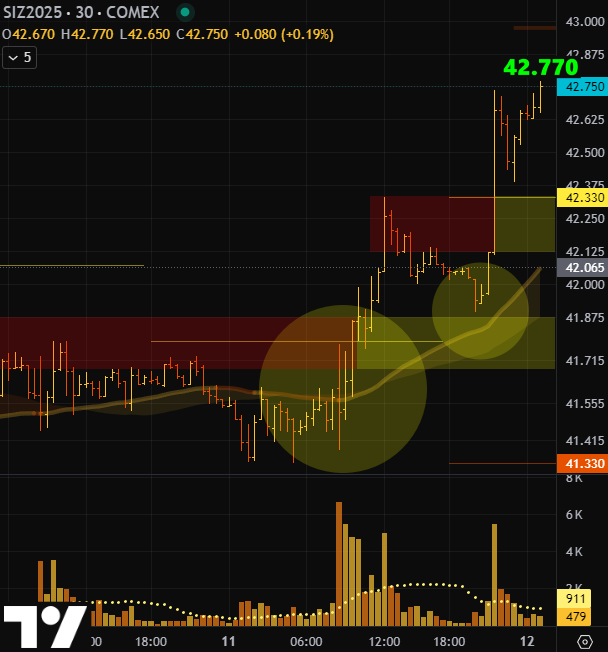
Task: Click the 6K volume scale label
Action: [574, 515]
